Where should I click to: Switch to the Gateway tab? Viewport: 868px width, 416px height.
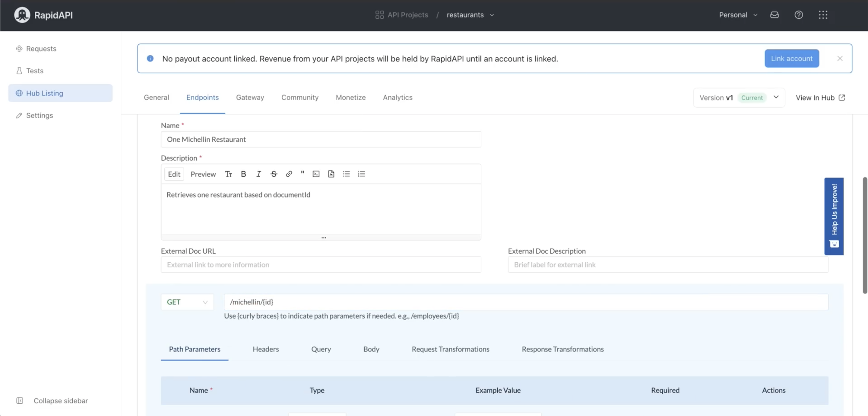tap(250, 98)
